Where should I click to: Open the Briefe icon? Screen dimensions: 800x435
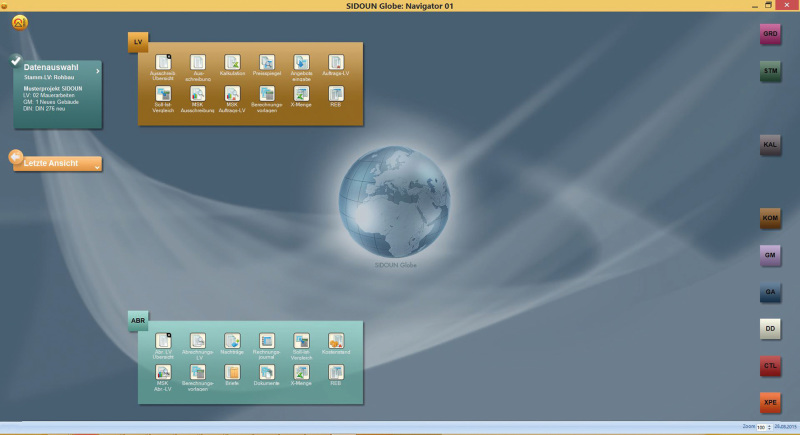click(x=232, y=372)
